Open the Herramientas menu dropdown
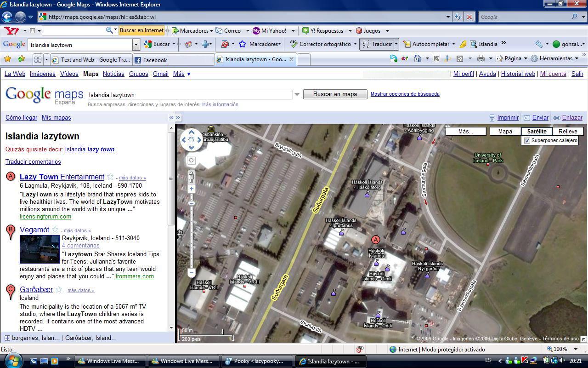 click(555, 58)
